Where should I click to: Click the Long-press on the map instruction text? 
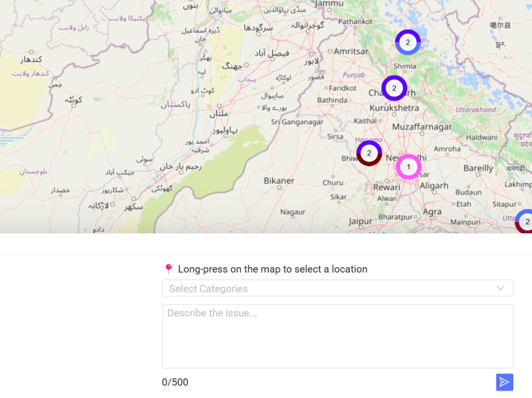pyautogui.click(x=272, y=269)
